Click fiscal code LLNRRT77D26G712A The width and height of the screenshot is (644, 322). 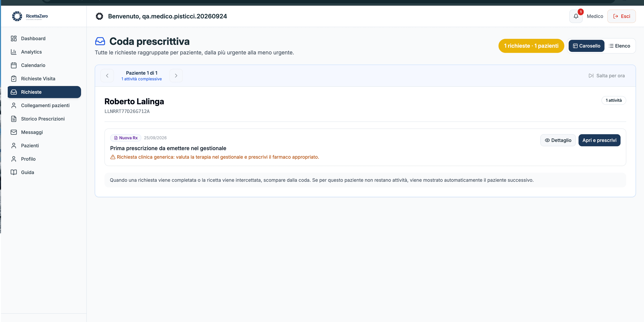127,111
